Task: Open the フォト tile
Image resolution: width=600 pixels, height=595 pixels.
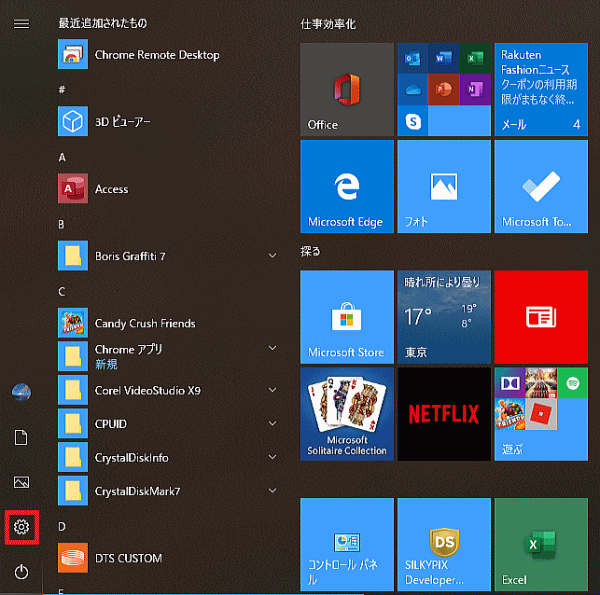Action: click(444, 186)
